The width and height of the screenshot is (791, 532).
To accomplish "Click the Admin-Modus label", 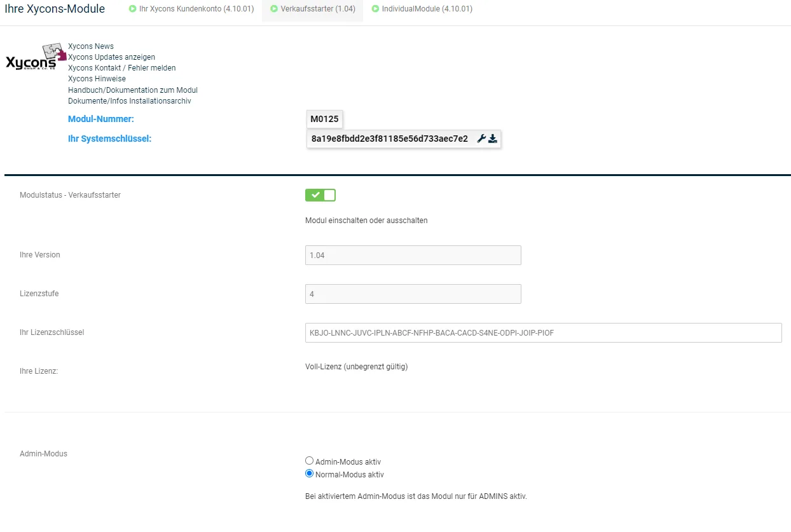I will pos(43,454).
